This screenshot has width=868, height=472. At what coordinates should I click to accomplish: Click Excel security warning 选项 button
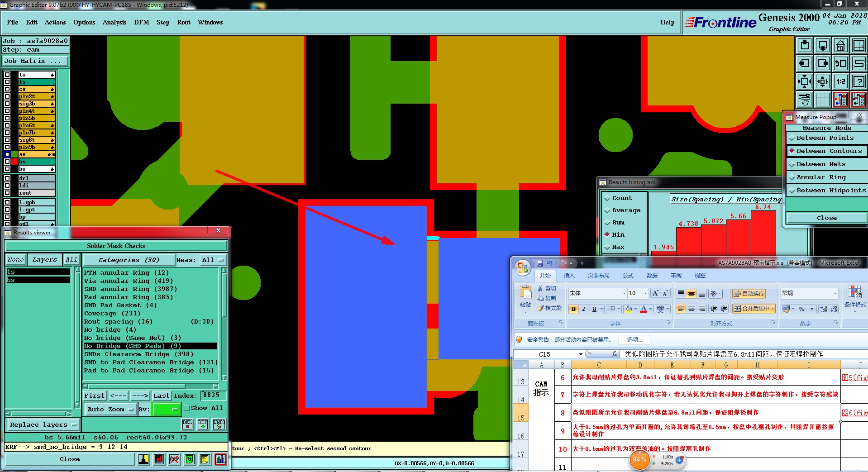point(634,340)
